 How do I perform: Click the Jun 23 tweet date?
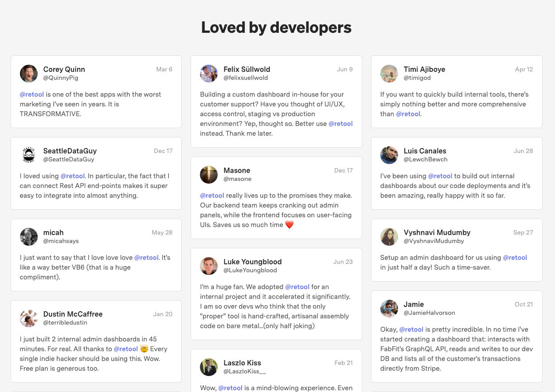pos(343,262)
